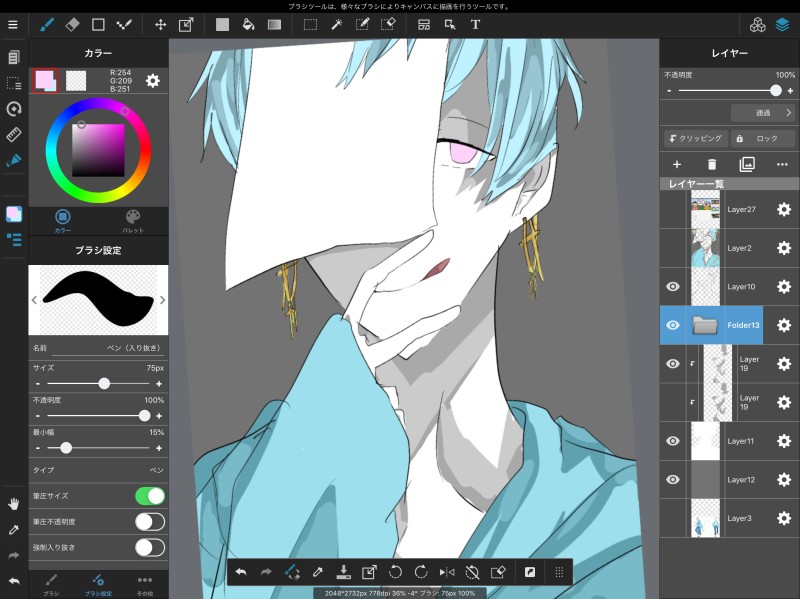Open the hamburger main menu

pos(13,24)
